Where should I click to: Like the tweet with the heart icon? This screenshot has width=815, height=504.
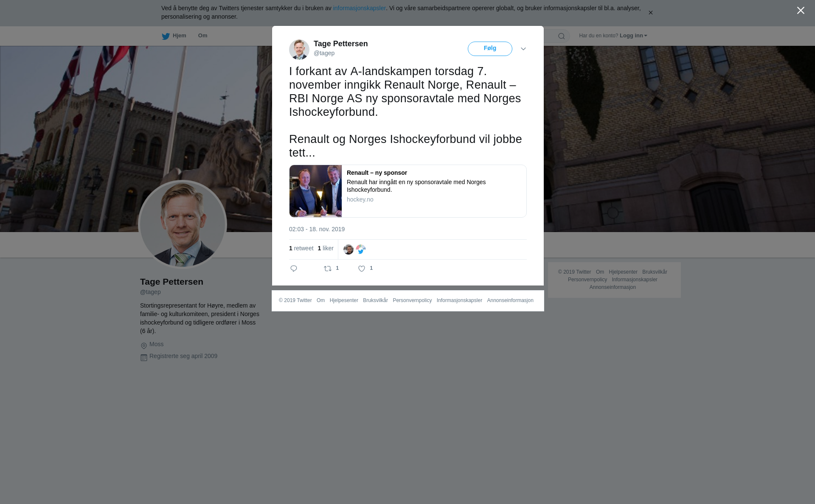362,269
